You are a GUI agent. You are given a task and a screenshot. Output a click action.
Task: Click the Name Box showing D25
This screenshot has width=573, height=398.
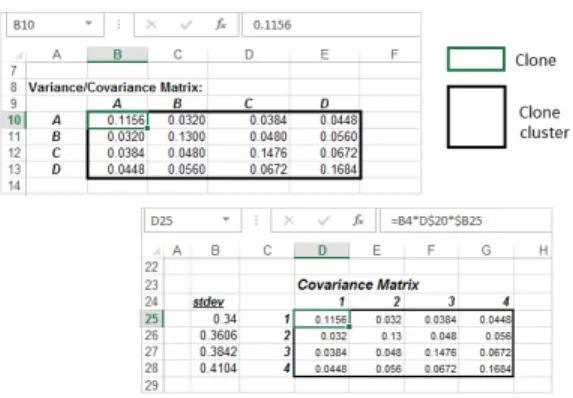pos(193,221)
